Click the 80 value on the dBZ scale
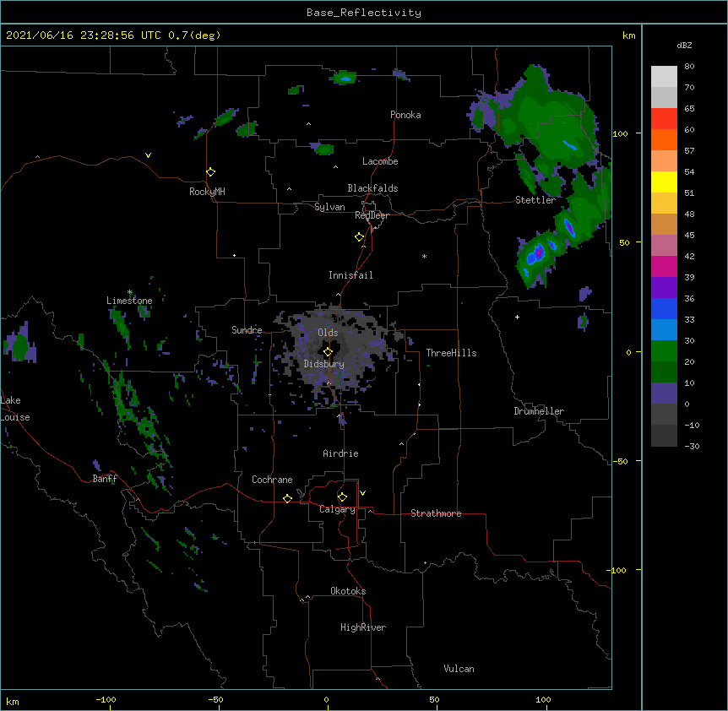This screenshot has width=728, height=711. tap(689, 67)
